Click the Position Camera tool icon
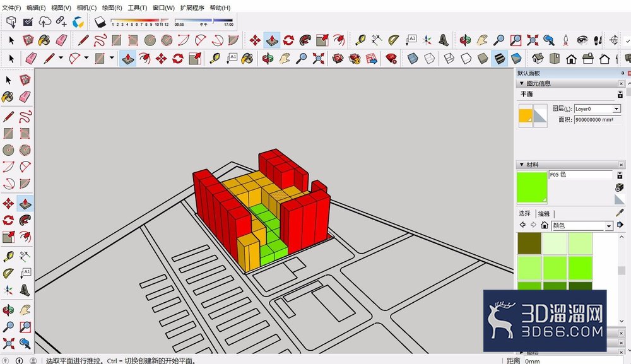This screenshot has height=364, width=631. pyautogui.click(x=565, y=40)
